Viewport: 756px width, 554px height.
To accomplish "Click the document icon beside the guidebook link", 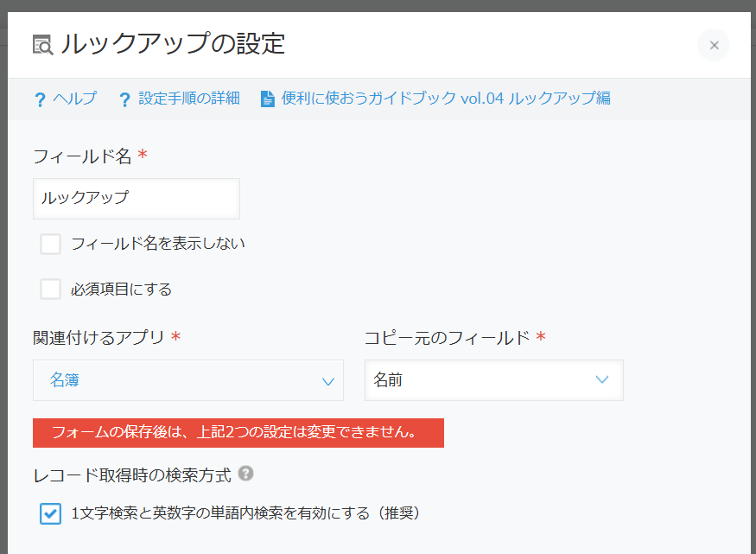I will (268, 99).
